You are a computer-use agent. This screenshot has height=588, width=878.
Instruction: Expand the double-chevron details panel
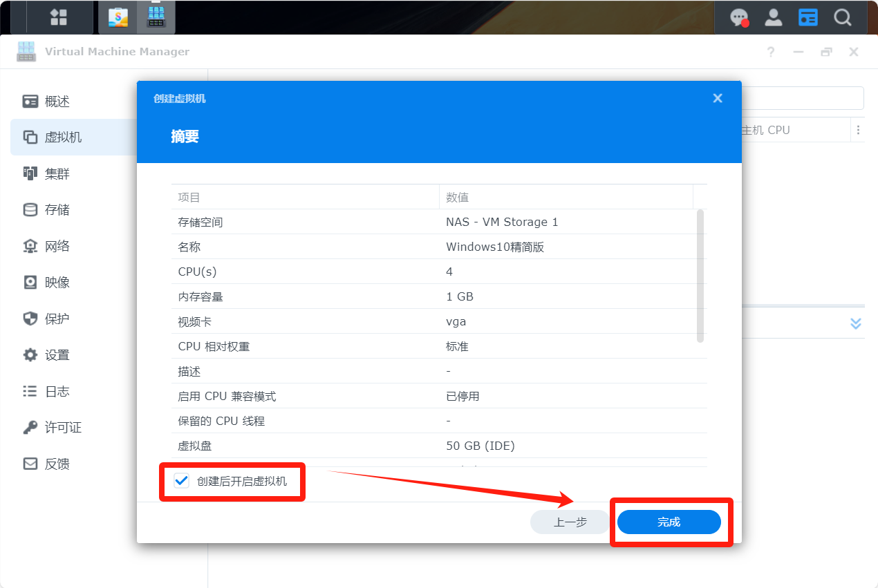(856, 323)
